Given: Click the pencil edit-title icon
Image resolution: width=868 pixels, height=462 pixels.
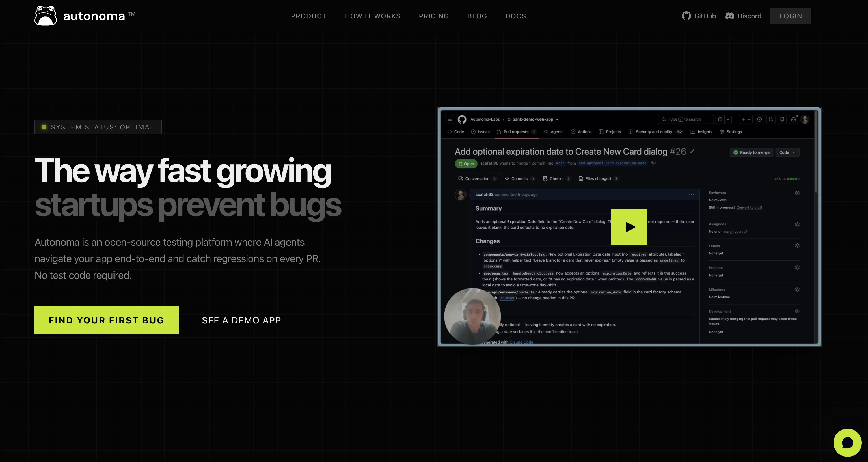Looking at the screenshot, I should pos(692,151).
